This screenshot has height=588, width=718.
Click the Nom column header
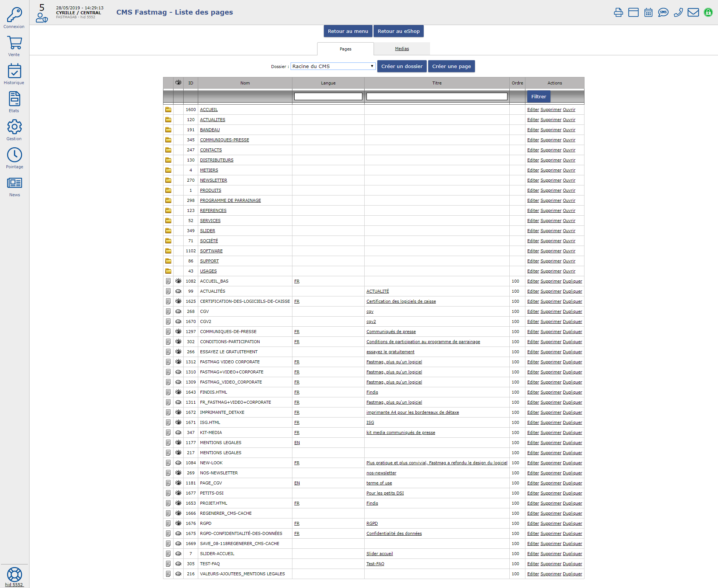tap(245, 83)
